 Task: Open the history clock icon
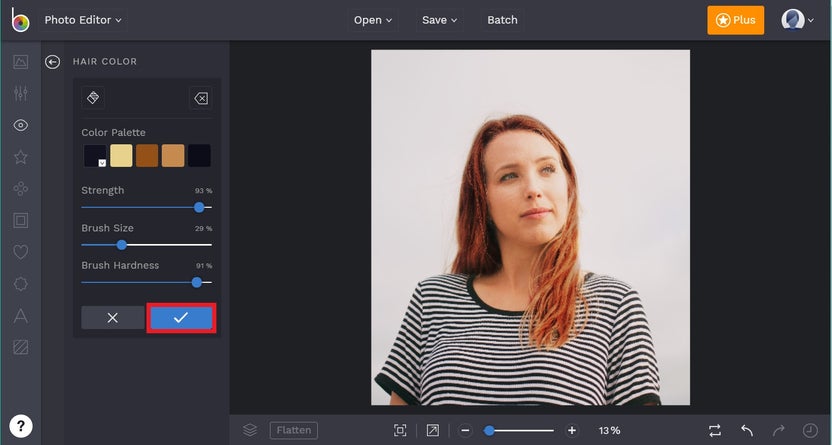tap(810, 430)
